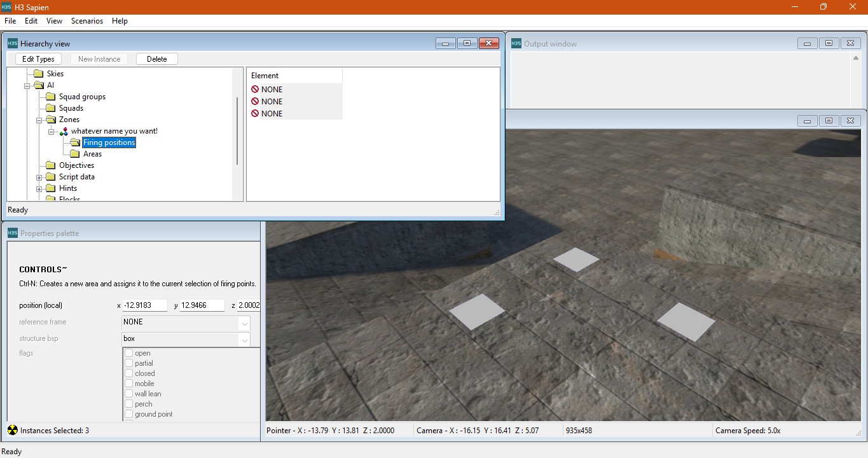Viewport: 868px width, 458px height.
Task: Click the H3S icon in Output window title
Action: [516, 43]
